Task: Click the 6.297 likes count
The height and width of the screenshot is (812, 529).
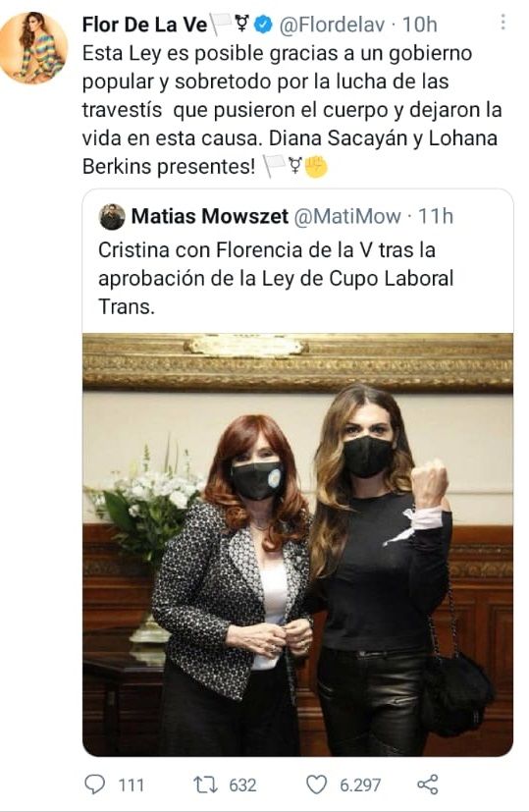Action: (x=360, y=785)
